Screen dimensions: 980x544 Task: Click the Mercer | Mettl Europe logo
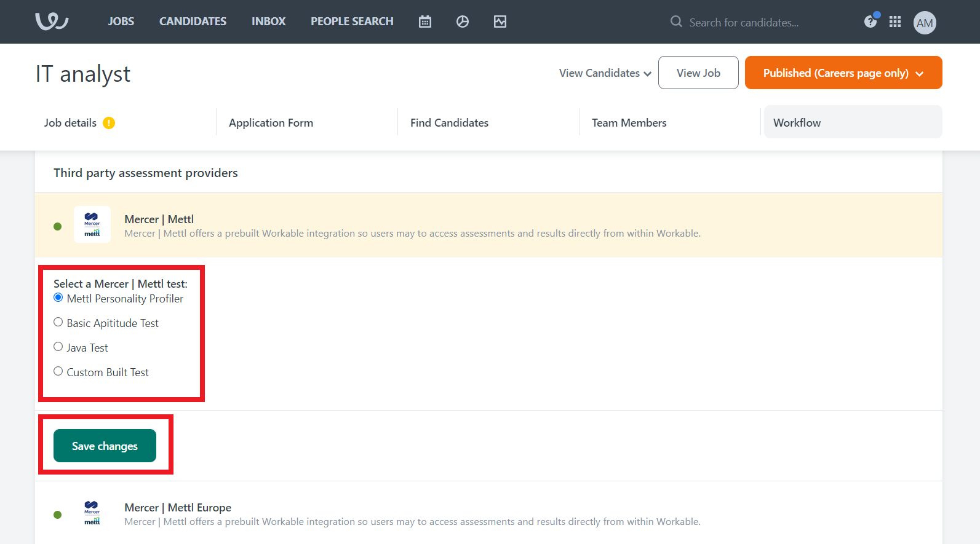(x=92, y=513)
